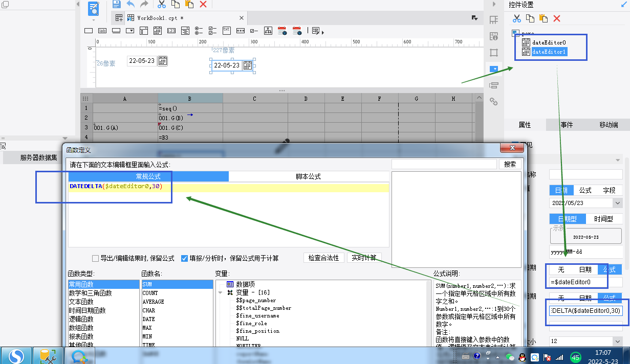Select dateEditor0 in the widget tree
Viewport: 630px width, 364px height.
click(x=549, y=42)
